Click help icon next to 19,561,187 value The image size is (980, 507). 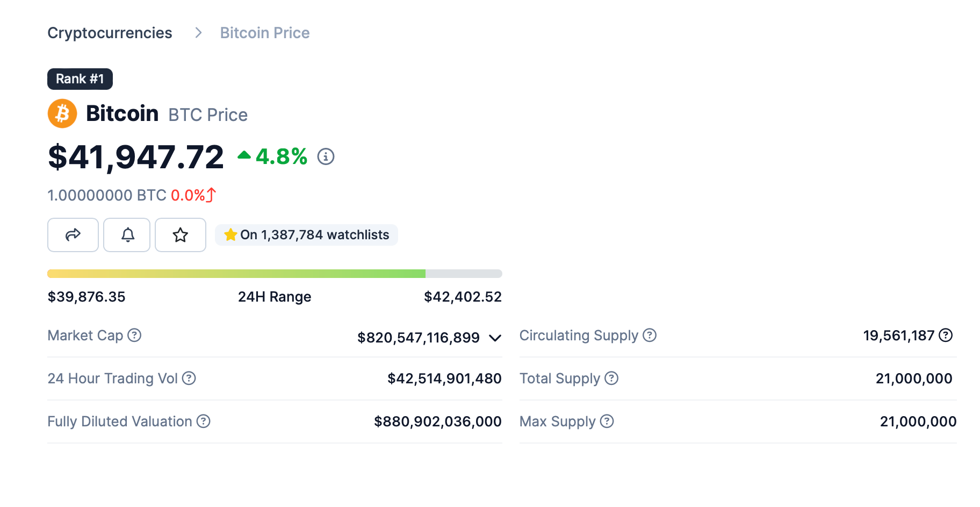[x=946, y=335]
